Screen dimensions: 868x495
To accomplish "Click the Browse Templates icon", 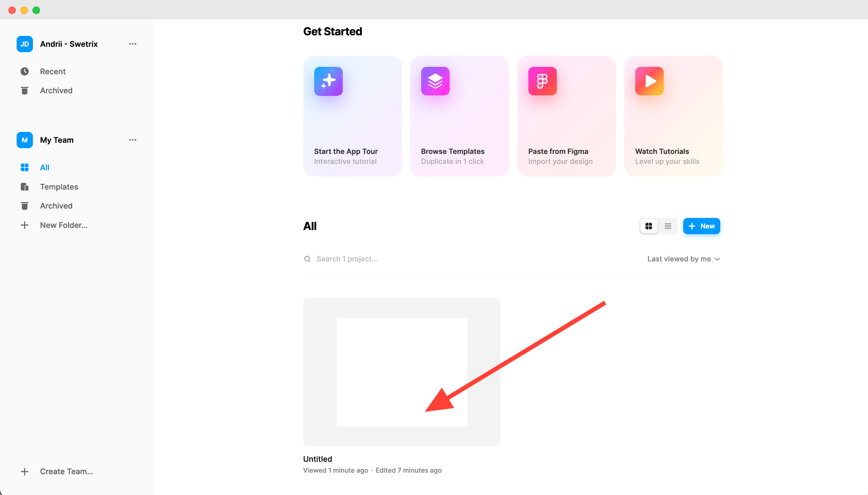I will 436,81.
